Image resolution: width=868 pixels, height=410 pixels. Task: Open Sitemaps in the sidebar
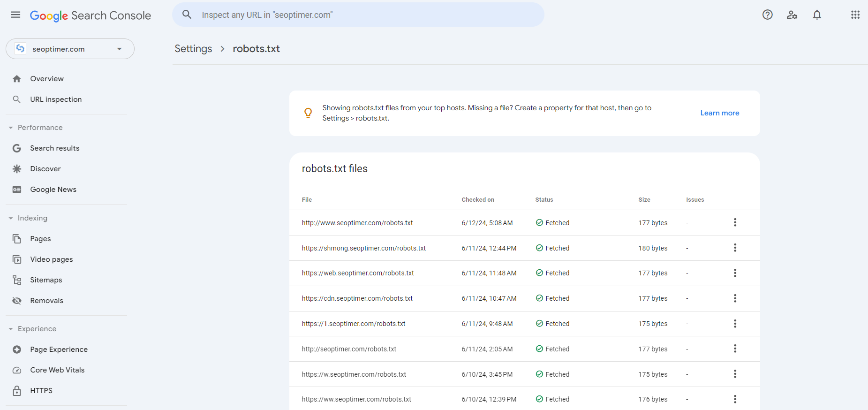(46, 280)
